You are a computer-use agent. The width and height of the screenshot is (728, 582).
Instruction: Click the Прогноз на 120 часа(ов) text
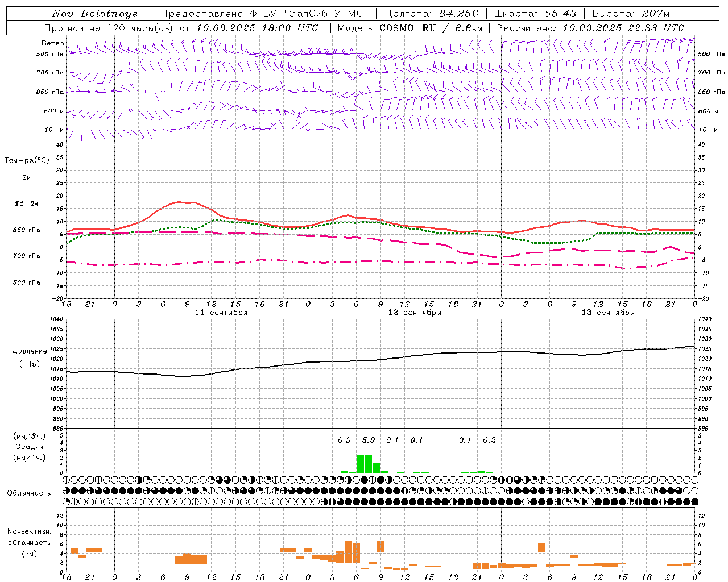tap(110, 28)
